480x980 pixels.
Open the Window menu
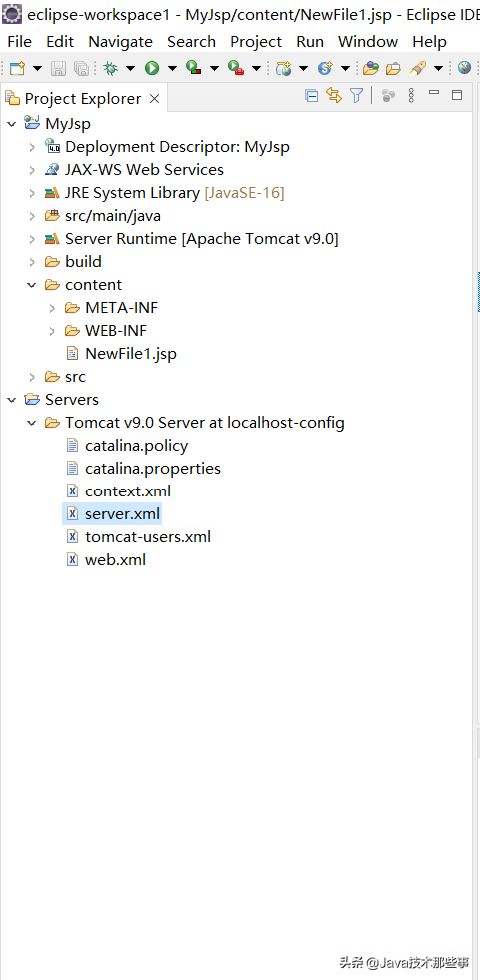[x=368, y=42]
